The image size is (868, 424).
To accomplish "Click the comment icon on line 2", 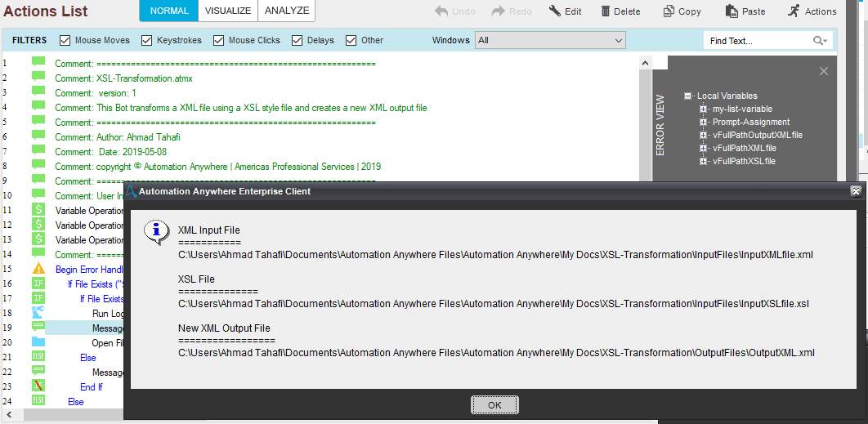I will click(x=38, y=76).
